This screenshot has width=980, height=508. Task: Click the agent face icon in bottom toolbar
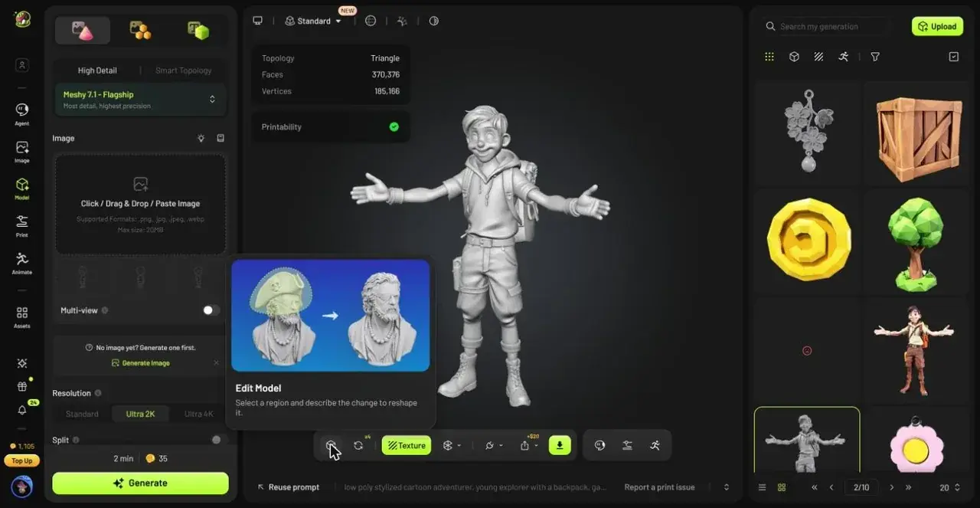(599, 445)
